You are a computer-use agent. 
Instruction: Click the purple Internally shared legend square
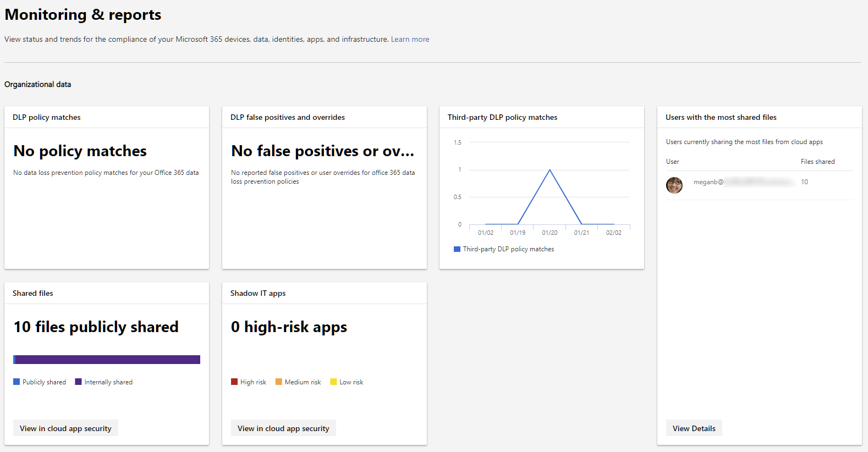[x=78, y=382]
